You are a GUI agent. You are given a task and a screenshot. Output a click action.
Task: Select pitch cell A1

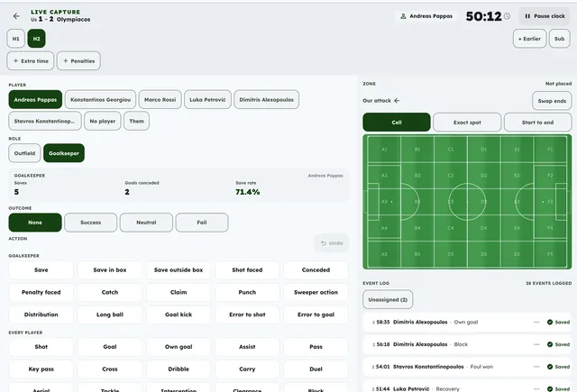(x=384, y=150)
